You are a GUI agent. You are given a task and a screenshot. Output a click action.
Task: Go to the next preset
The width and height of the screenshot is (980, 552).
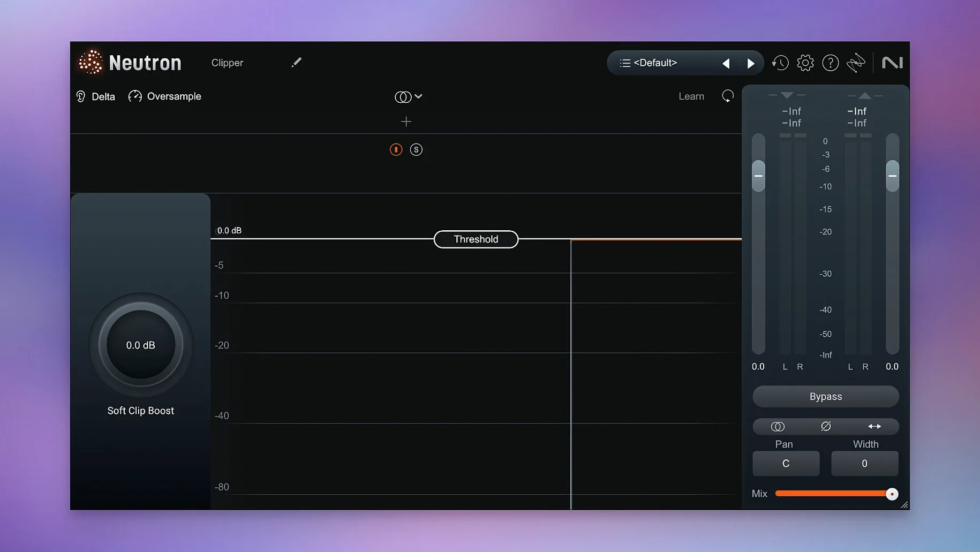point(751,63)
